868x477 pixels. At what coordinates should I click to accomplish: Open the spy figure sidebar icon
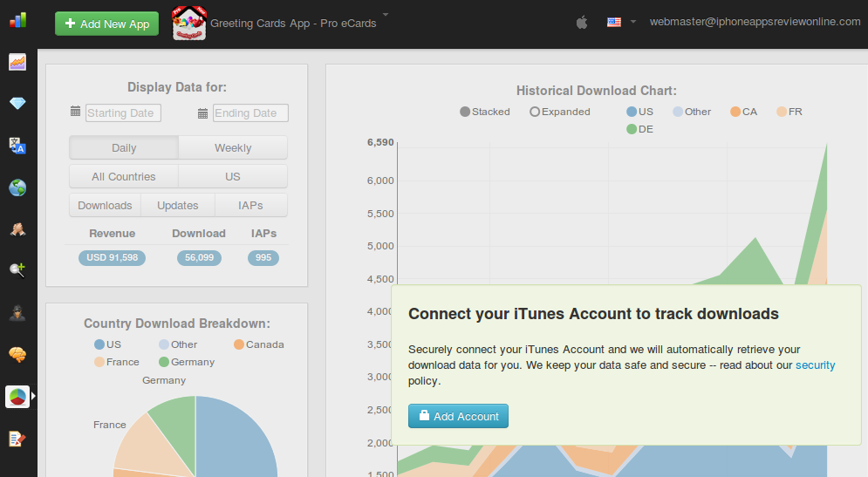[17, 313]
